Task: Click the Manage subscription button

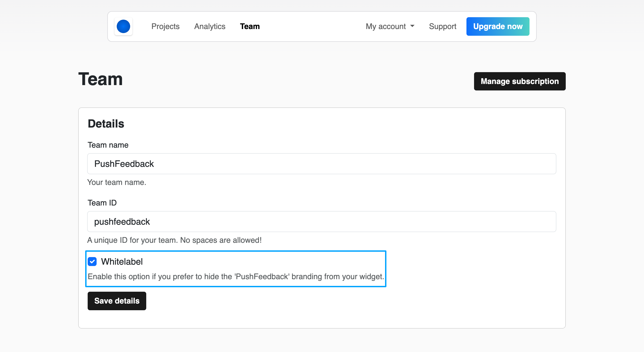Action: 519,81
